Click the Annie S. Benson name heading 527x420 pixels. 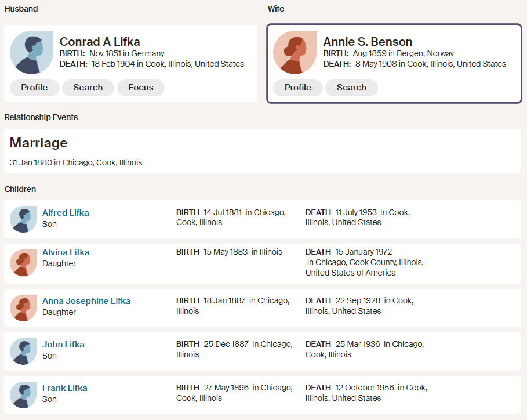click(368, 42)
